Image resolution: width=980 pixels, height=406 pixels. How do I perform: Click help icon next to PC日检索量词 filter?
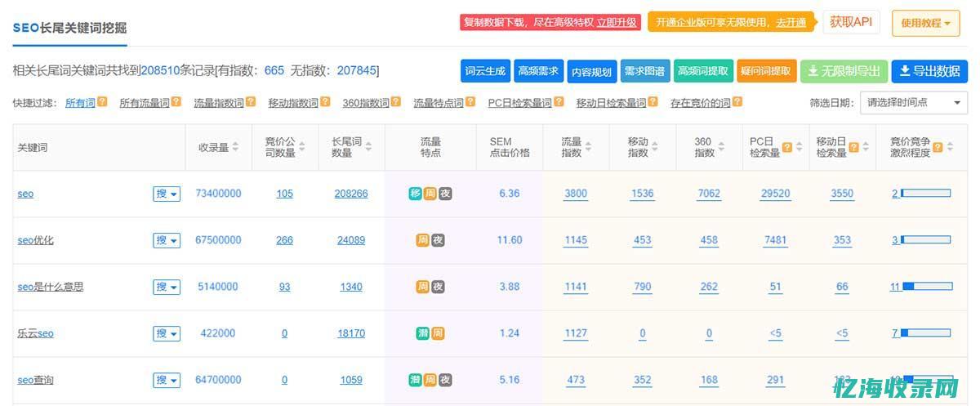[x=559, y=102]
